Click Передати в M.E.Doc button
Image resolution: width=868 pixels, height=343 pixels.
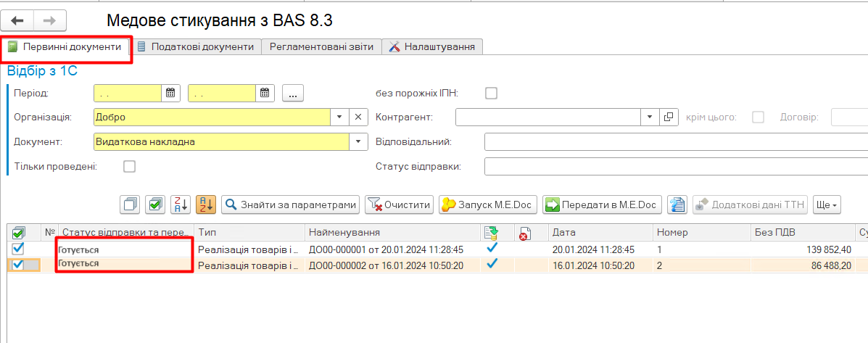(602, 204)
